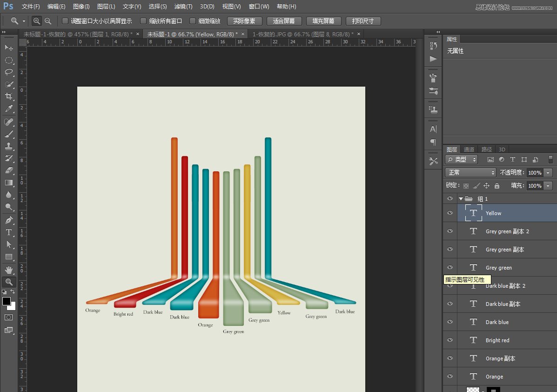The height and width of the screenshot is (392, 557).
Task: Select the Healing Brush tool
Action: click(x=9, y=122)
